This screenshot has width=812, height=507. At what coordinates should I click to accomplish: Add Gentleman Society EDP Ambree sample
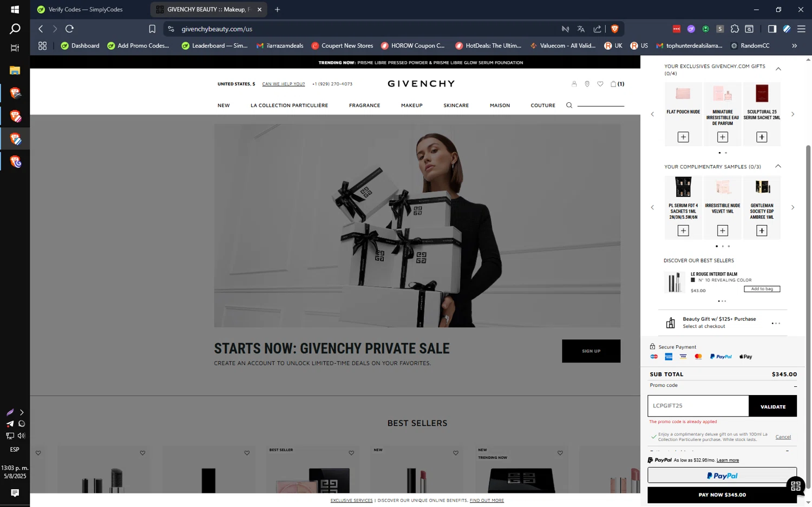pyautogui.click(x=762, y=231)
